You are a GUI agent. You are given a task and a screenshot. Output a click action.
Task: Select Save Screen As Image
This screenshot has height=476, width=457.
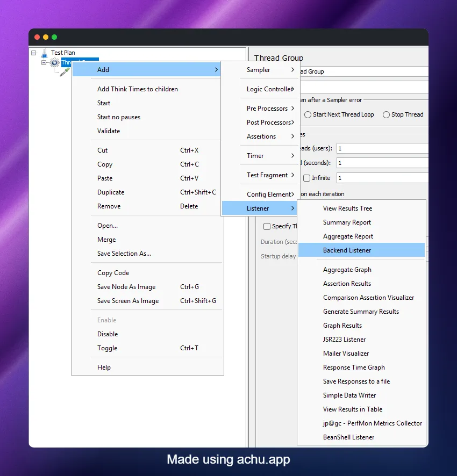[x=147, y=301]
